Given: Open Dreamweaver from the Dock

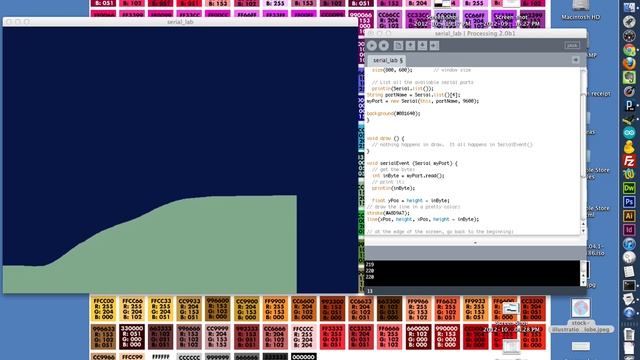Looking at the screenshot, I should (629, 188).
